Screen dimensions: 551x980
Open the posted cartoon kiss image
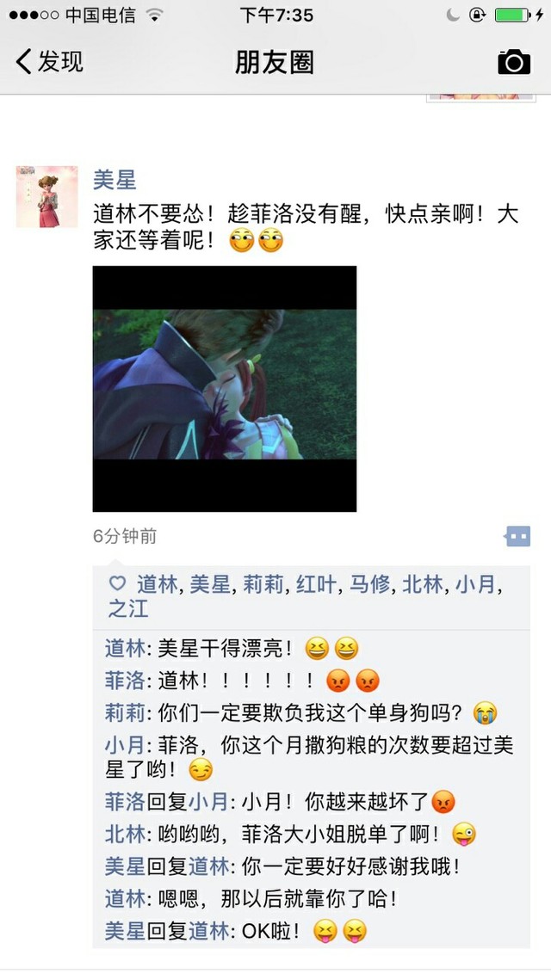225,389
